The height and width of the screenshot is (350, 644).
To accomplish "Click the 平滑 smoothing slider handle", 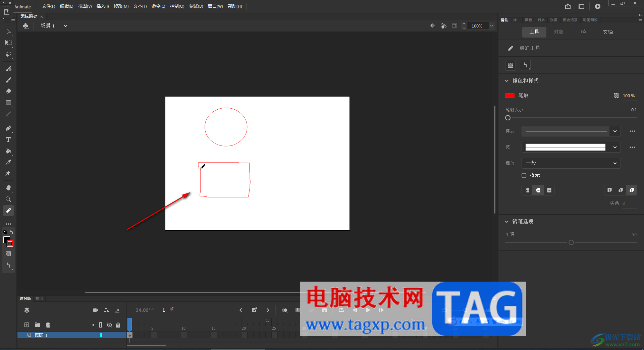I will [x=571, y=242].
